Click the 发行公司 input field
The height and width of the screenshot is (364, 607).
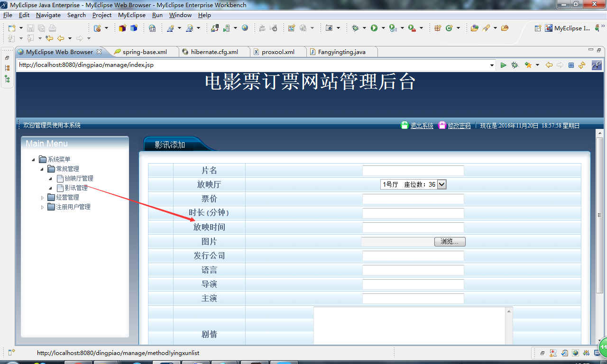(413, 256)
